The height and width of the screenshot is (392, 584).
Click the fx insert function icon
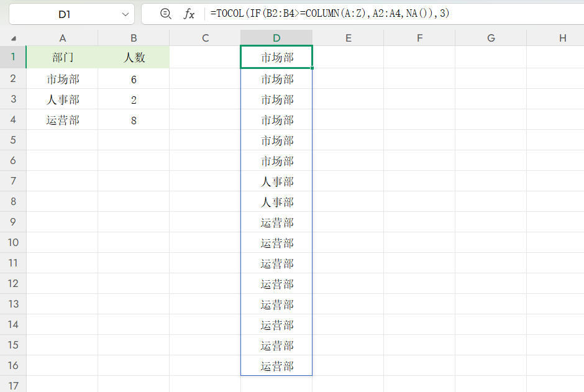point(188,14)
